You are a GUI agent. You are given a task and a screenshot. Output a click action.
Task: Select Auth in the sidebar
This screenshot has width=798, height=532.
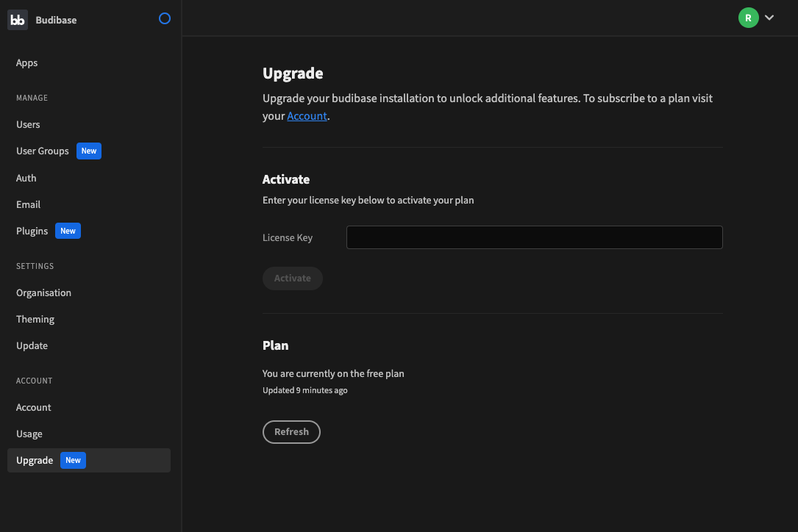point(26,178)
